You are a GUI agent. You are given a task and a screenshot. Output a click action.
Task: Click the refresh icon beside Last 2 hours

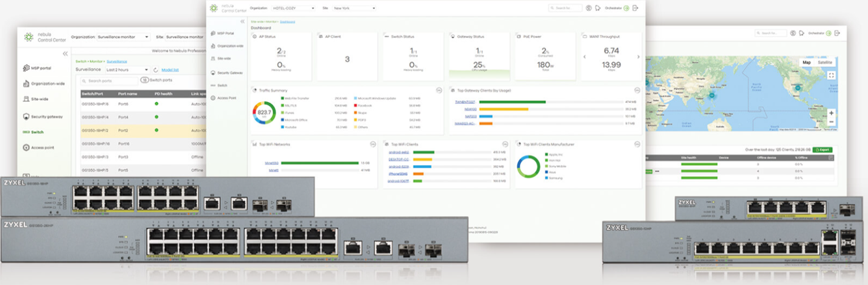point(156,70)
